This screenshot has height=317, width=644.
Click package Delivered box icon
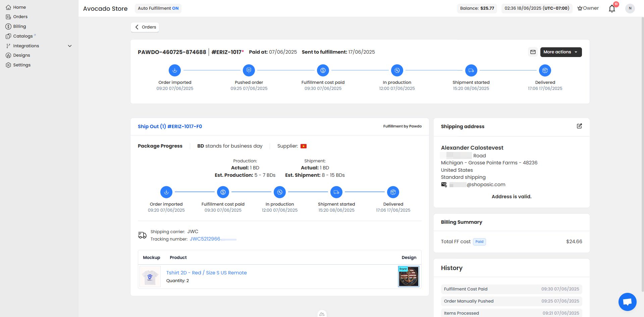393,192
